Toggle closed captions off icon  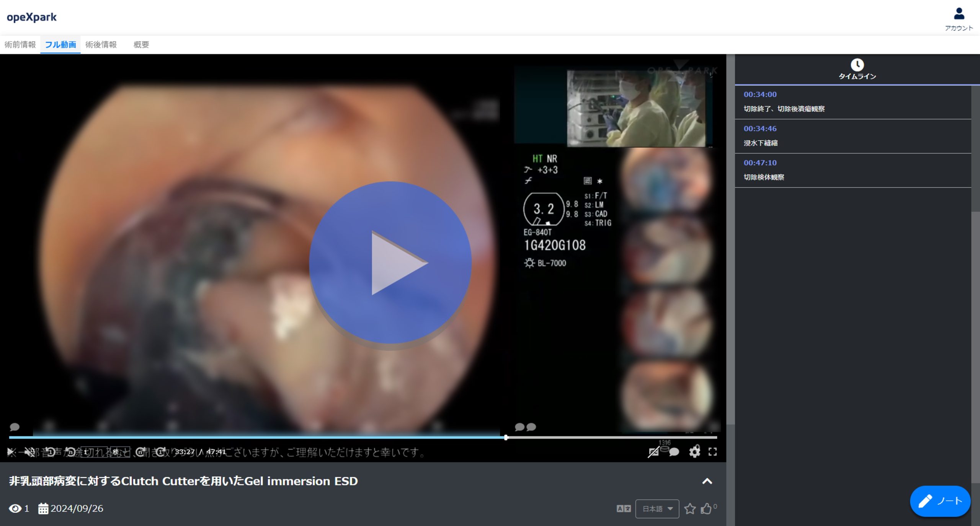pos(653,452)
